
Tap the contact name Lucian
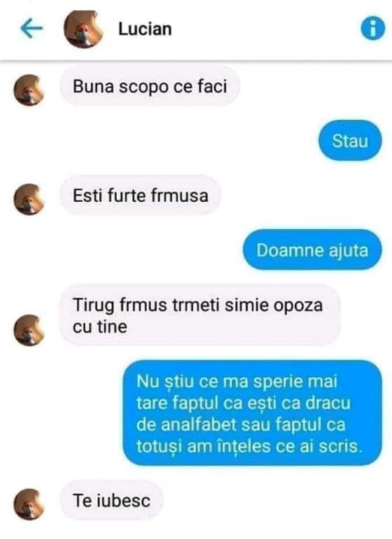tap(145, 29)
